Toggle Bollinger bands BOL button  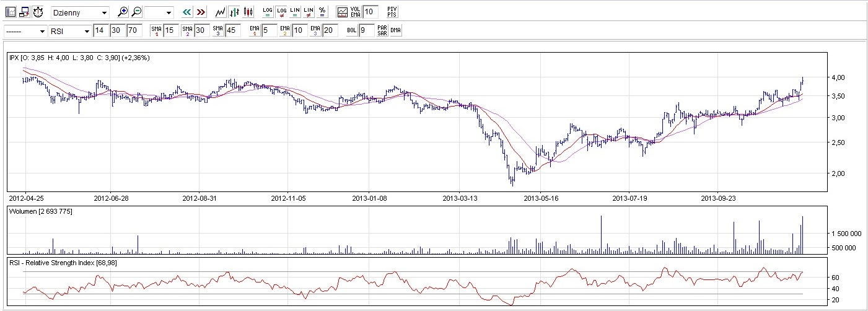point(351,30)
